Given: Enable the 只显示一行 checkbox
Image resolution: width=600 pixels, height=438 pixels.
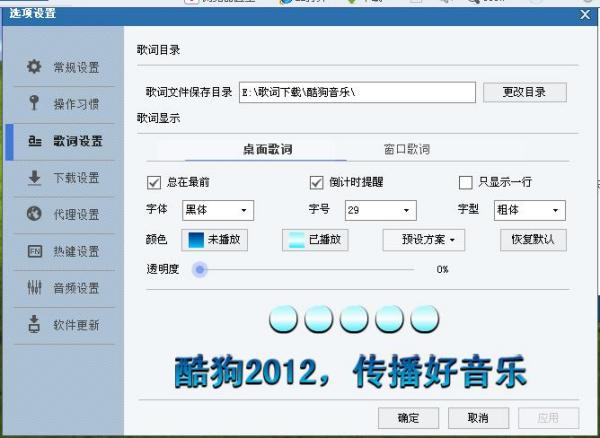Looking at the screenshot, I should click(465, 182).
